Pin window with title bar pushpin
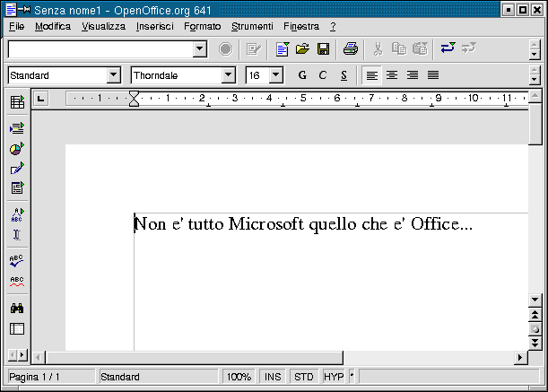 [x=24, y=10]
